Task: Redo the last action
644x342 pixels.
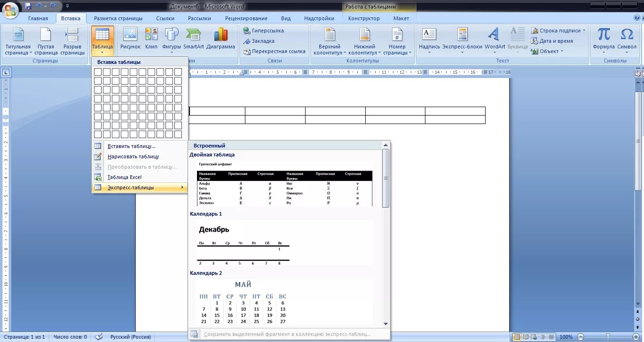Action: (54, 6)
